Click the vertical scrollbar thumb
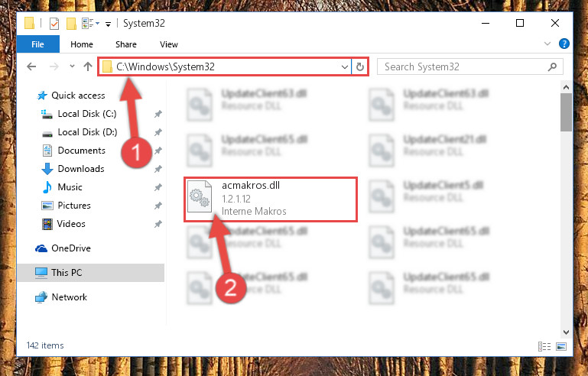588x376 pixels. coord(566,112)
